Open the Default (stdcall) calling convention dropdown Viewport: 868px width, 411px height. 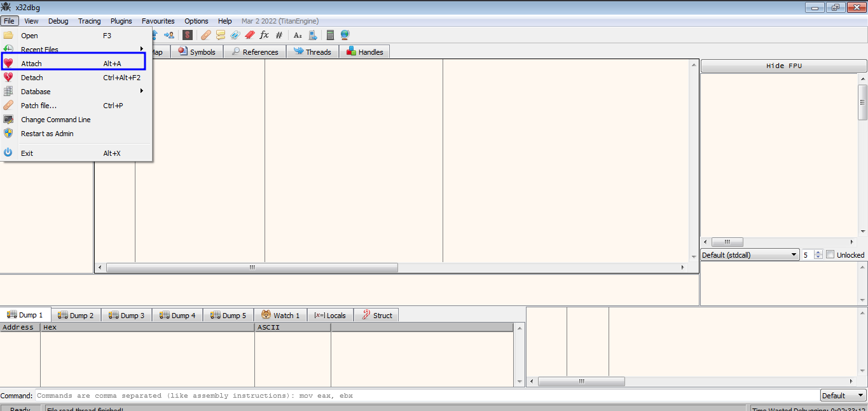pyautogui.click(x=750, y=254)
